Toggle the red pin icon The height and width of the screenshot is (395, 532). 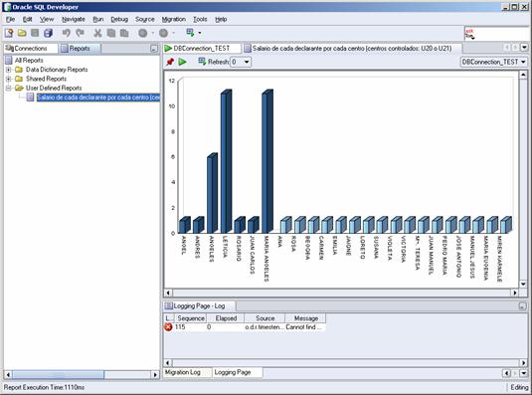170,62
